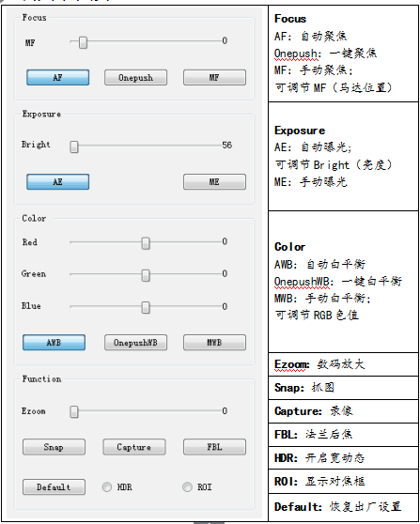This screenshot has width=420, height=524.
Task: Switch to ME manual exposure button
Action: 214,182
